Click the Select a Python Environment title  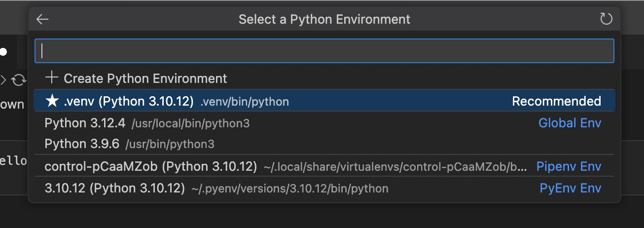pyautogui.click(x=324, y=19)
